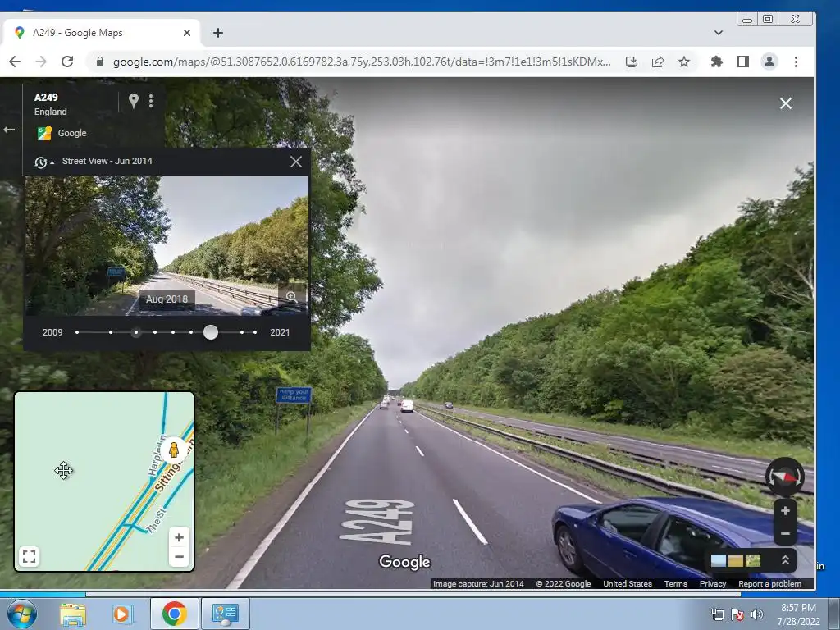The image size is (840, 630).
Task: Close the A249 - Google Maps tab
Action: 187,33
